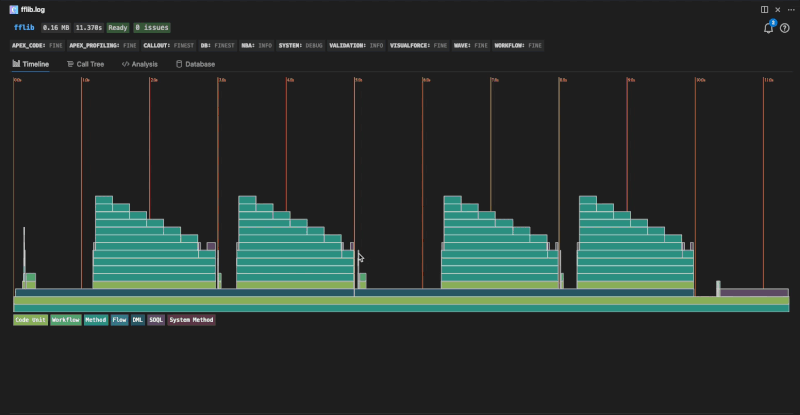Click the 9s timeline marker label

pyautogui.click(x=632, y=80)
